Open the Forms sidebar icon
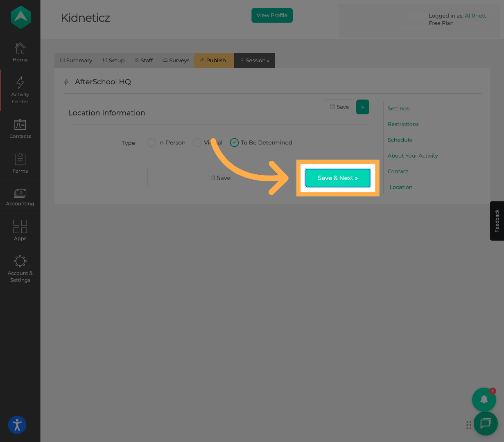504x442 pixels. coord(20,163)
